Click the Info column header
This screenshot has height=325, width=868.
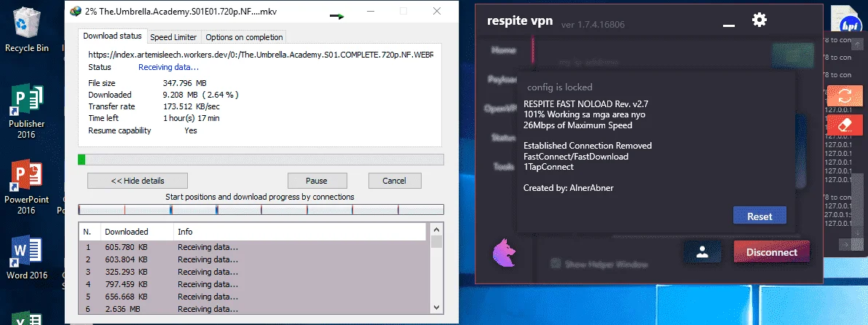[x=301, y=232]
